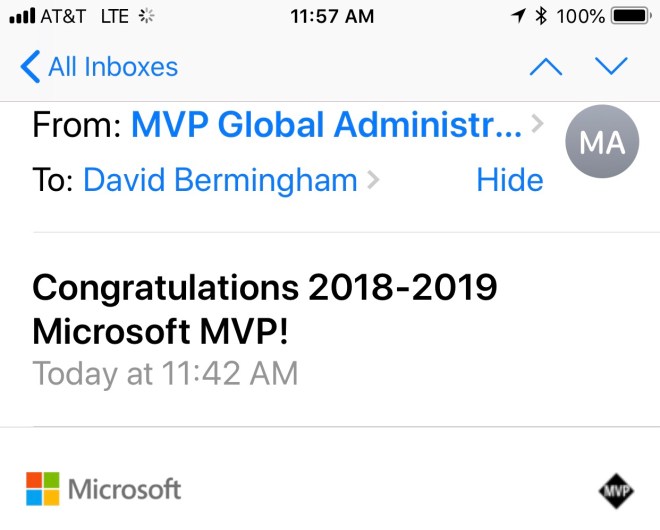
Task: Go to next message with down arrow
Action: [x=611, y=67]
